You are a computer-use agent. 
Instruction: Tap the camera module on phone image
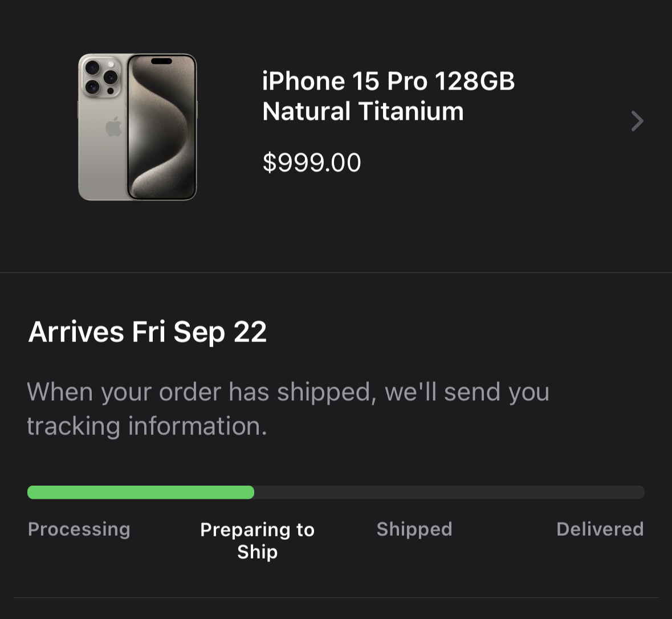(102, 77)
